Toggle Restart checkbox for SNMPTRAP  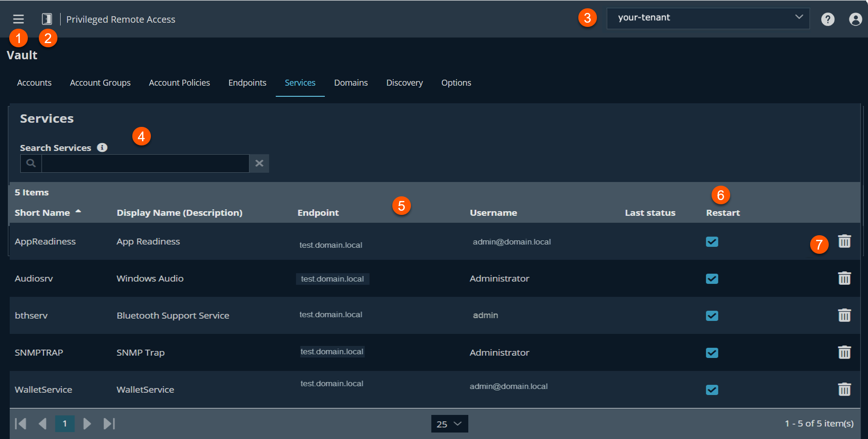click(x=712, y=353)
